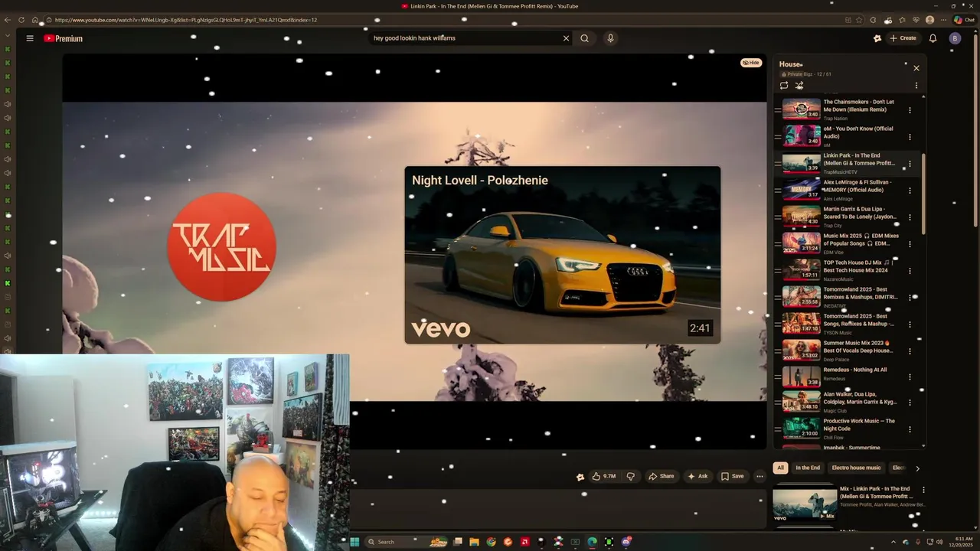This screenshot has height=551, width=980.
Task: Show more filter chips with the arrow
Action: click(917, 468)
